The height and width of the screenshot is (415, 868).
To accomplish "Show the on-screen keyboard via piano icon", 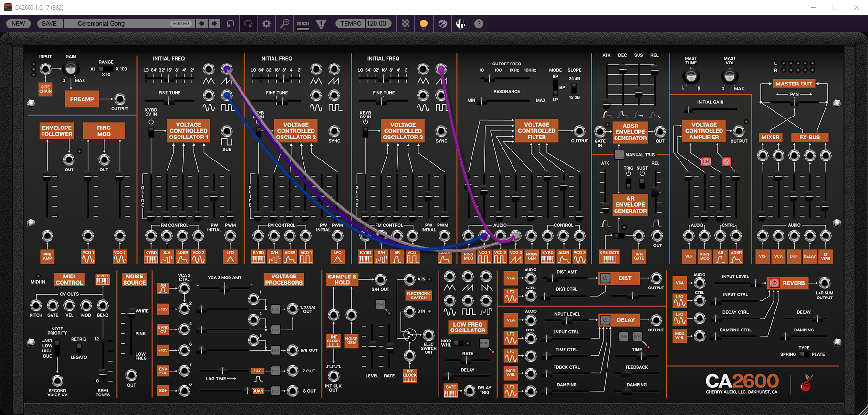I will tap(460, 24).
